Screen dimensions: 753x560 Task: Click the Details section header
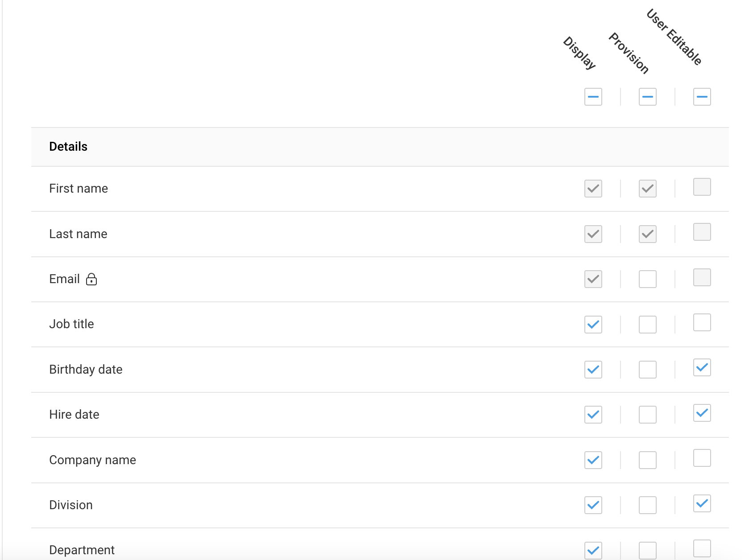68,147
